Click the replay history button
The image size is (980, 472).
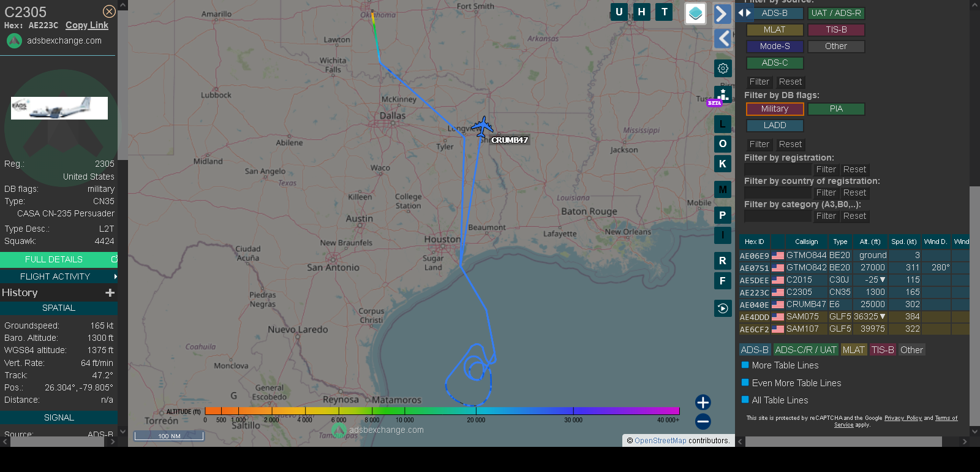pyautogui.click(x=723, y=308)
